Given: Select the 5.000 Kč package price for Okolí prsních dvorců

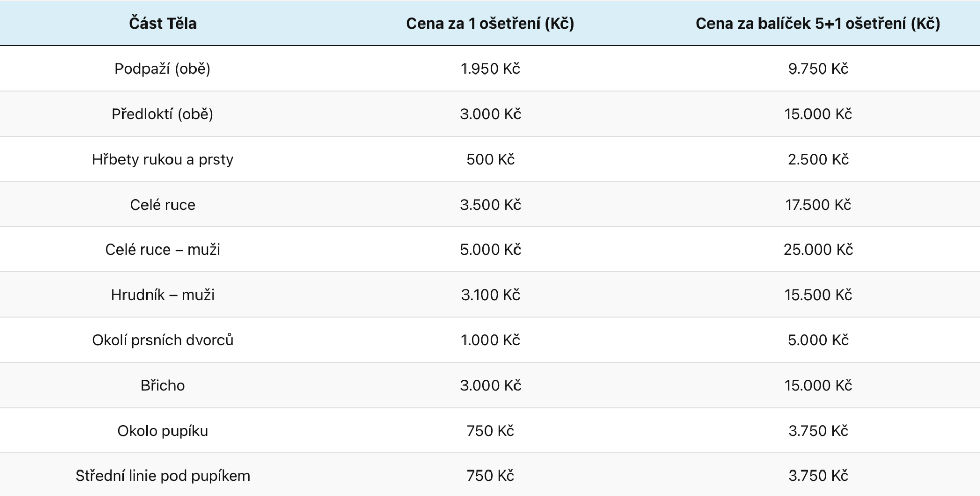Looking at the screenshot, I should tap(818, 340).
